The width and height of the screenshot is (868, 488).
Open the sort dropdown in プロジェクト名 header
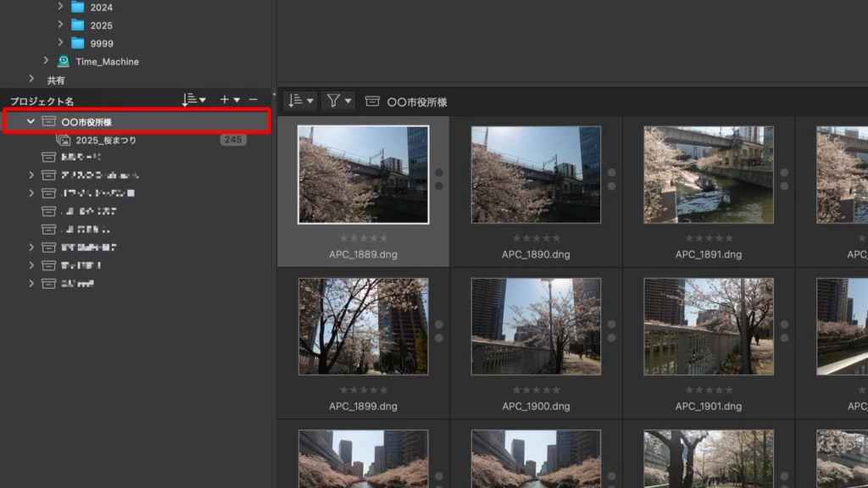point(193,100)
